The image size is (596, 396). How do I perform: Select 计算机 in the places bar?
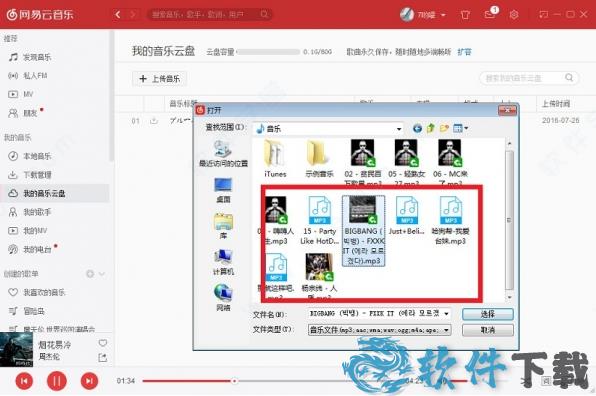pos(223,262)
